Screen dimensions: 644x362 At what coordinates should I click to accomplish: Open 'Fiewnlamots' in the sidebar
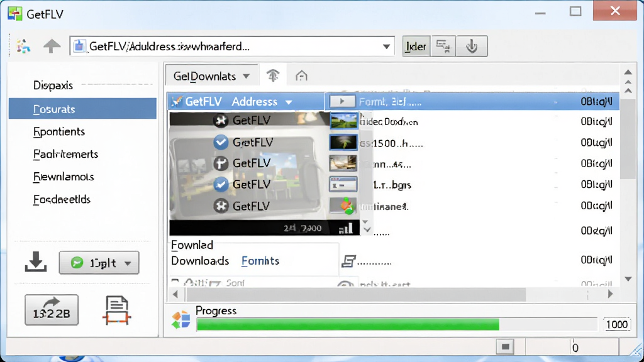(x=64, y=177)
